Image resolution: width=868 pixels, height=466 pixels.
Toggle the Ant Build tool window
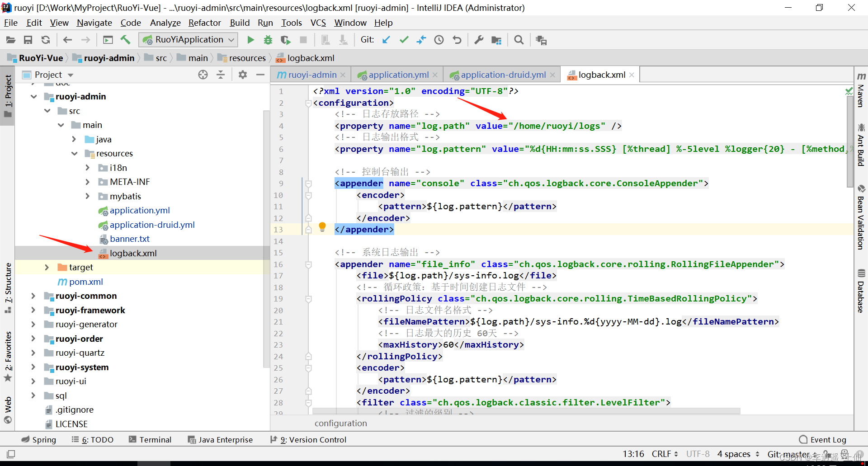pos(861,145)
